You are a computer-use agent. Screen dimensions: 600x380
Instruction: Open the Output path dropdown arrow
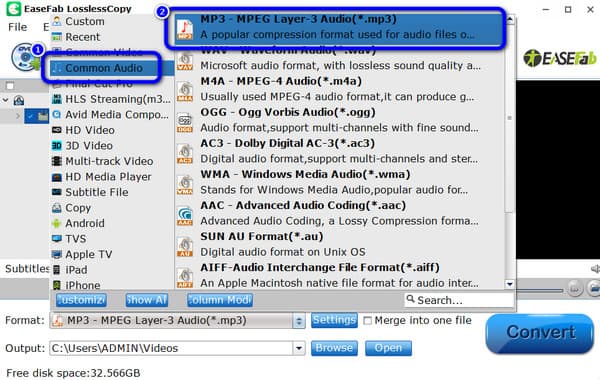click(x=299, y=348)
